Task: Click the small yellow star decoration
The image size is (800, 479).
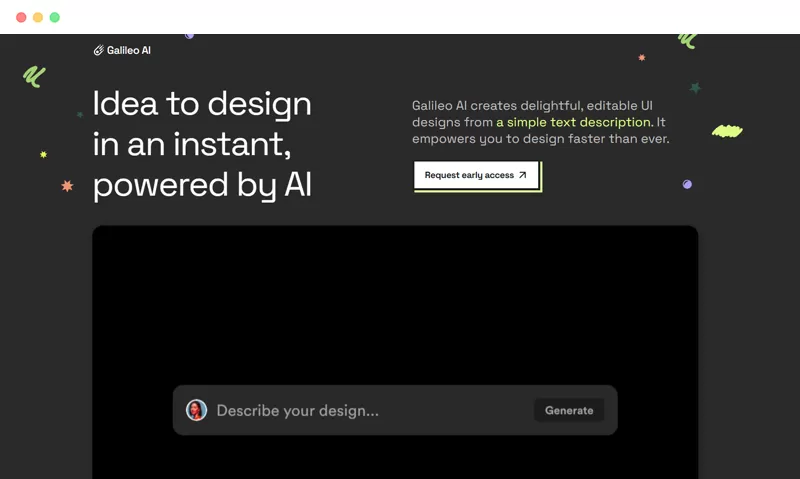Action: (x=43, y=154)
